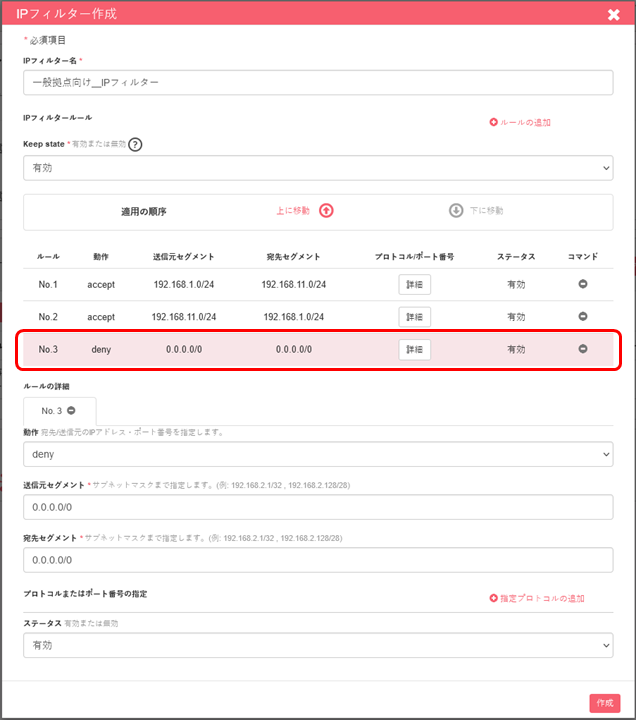Click destination 192.168.1.0/24 in row No.2
The width and height of the screenshot is (636, 720).
[x=294, y=317]
